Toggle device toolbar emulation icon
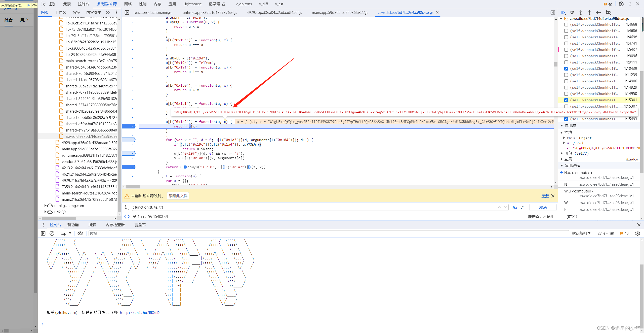This screenshot has width=644, height=333. pyautogui.click(x=52, y=4)
